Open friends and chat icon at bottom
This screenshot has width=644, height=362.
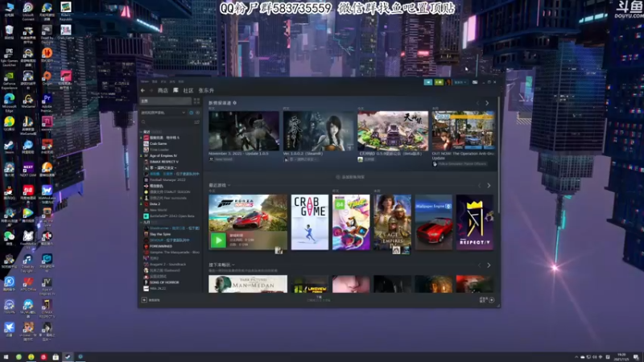(487, 300)
